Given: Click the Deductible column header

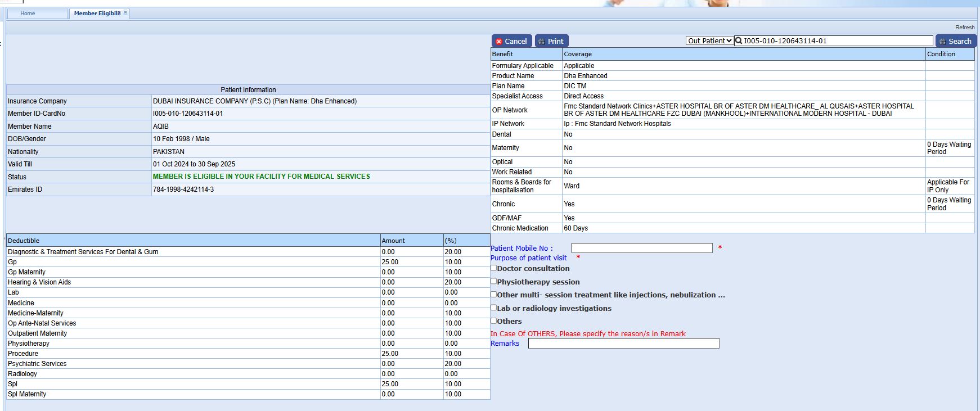Looking at the screenshot, I should pos(24,241).
